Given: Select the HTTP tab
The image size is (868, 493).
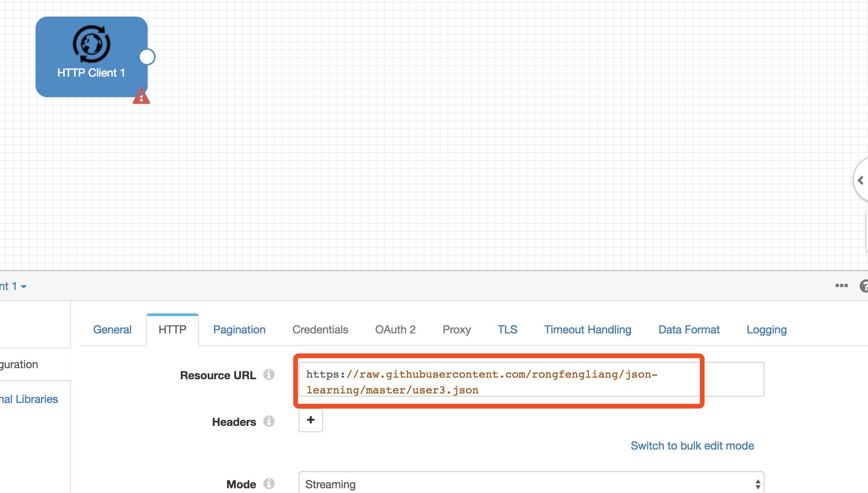Looking at the screenshot, I should click(x=172, y=329).
